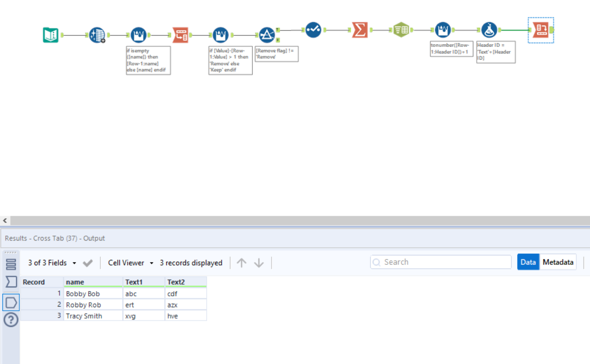Image resolution: width=590 pixels, height=364 pixels.
Task: Select the first Multi-Row Formula tool
Action: coord(138,33)
